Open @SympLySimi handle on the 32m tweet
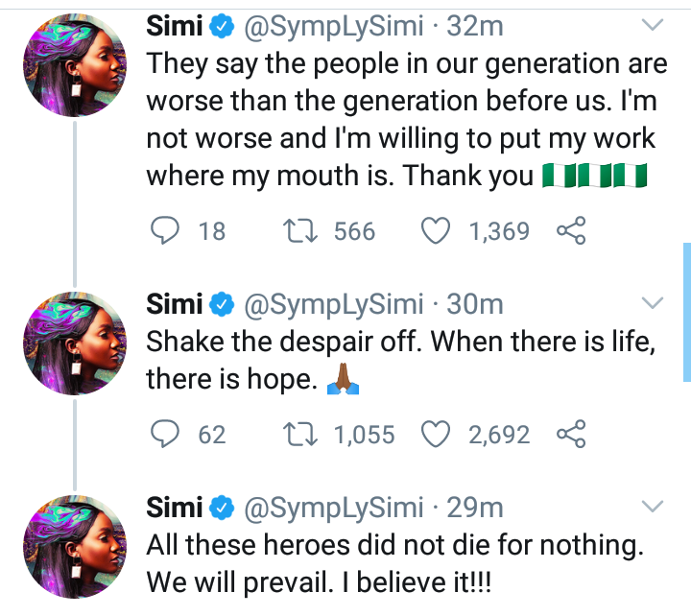 coord(334,27)
